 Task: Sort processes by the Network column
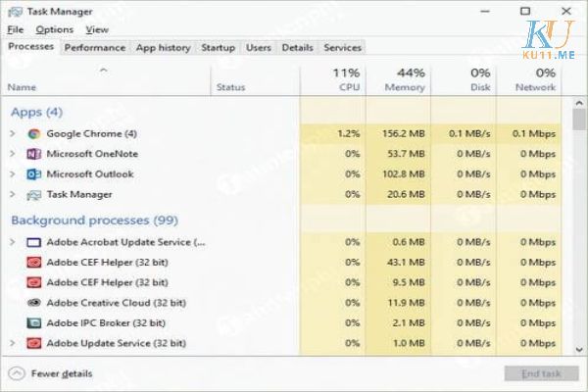(x=529, y=80)
